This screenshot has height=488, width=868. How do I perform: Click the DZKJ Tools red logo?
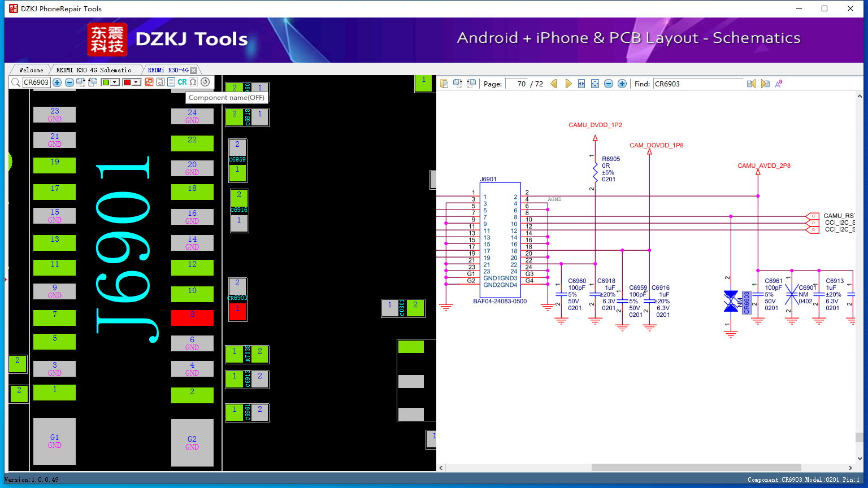coord(107,40)
